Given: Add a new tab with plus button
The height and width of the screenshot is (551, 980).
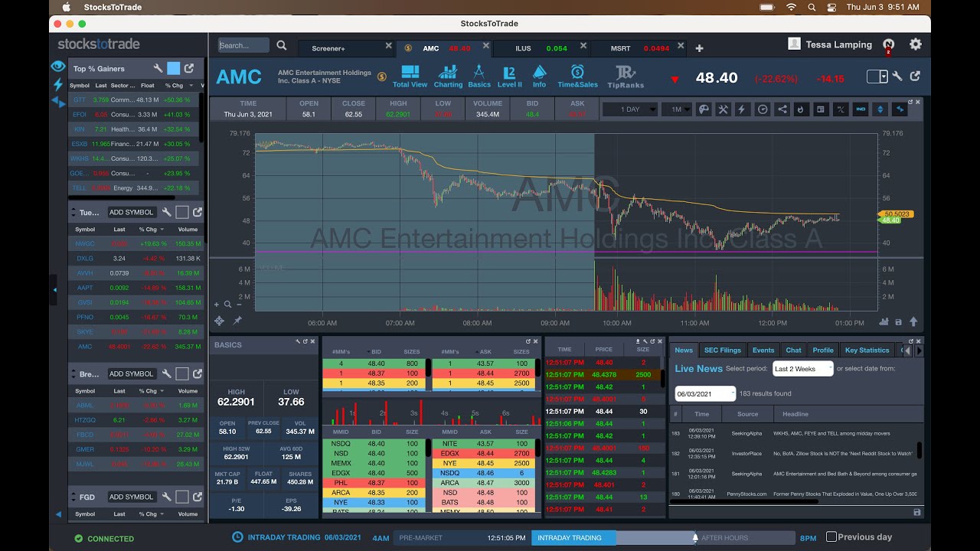Looking at the screenshot, I should 699,48.
